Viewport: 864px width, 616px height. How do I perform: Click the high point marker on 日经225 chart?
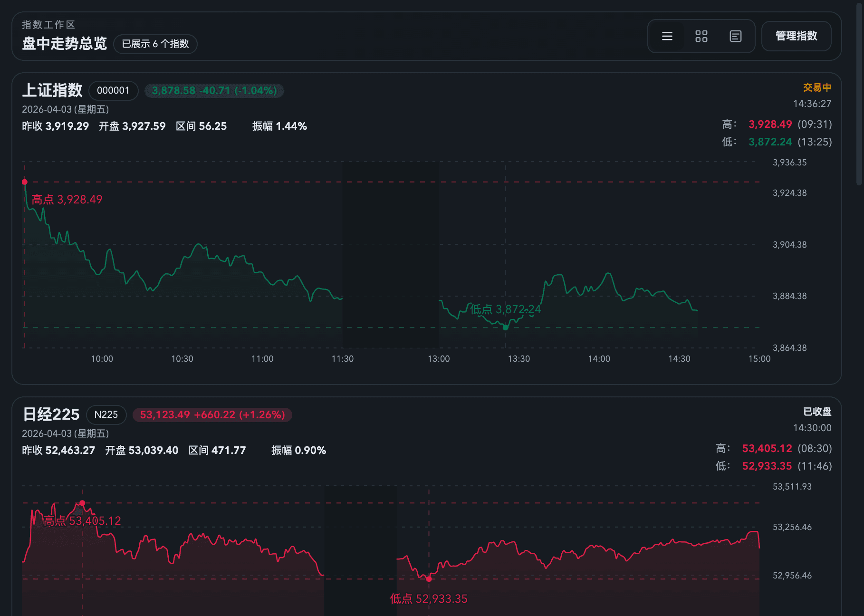[82, 503]
